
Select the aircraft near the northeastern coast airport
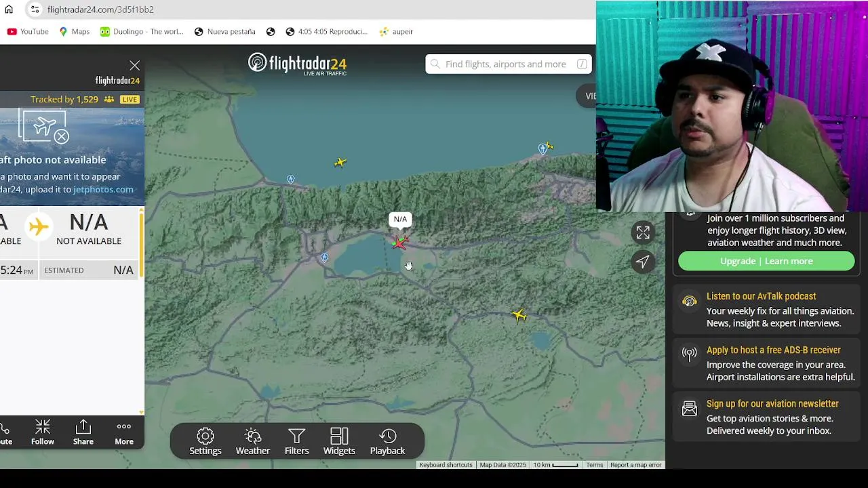(549, 146)
